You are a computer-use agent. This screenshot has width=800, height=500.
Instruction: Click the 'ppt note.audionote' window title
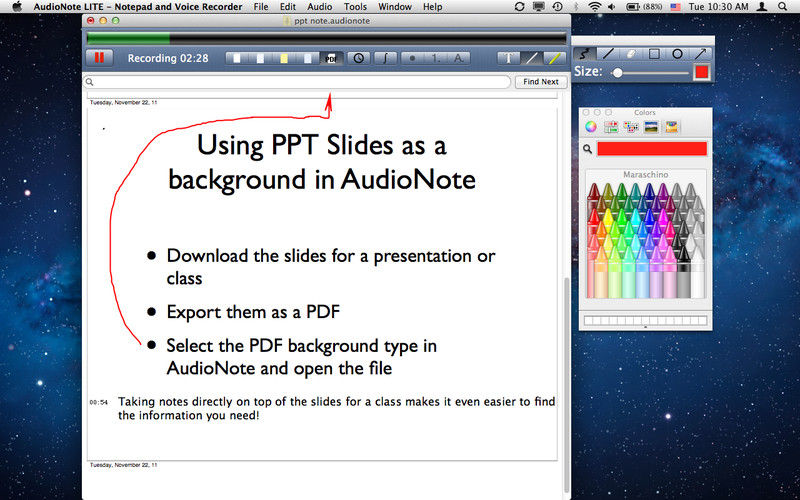(332, 21)
